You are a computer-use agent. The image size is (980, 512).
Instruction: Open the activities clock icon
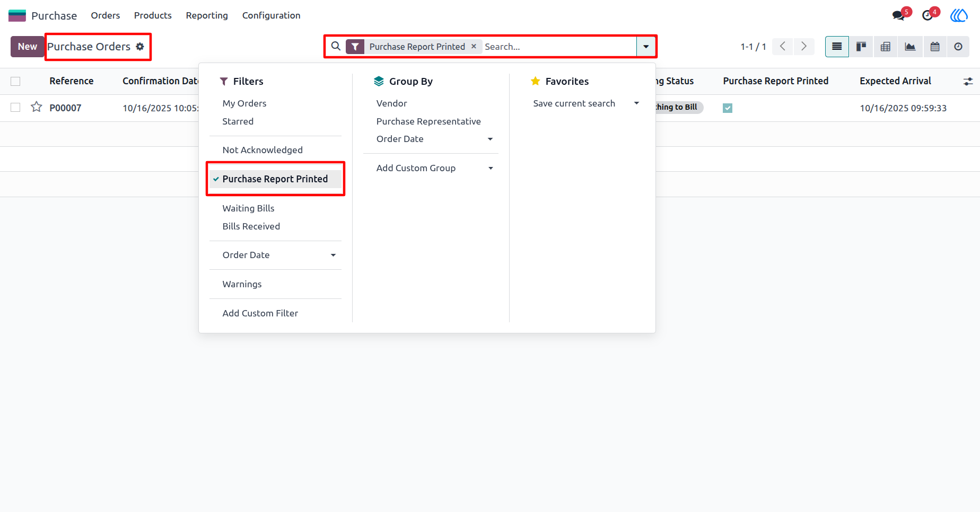[x=927, y=15]
